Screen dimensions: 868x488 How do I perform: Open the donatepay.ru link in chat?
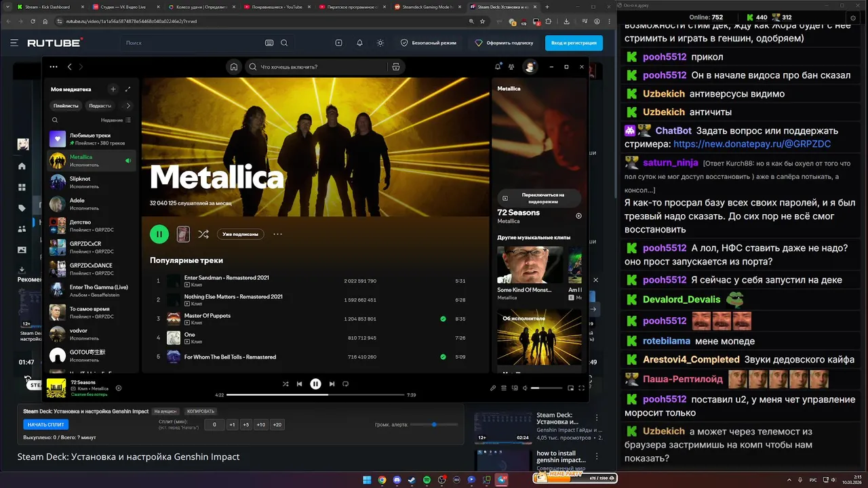click(x=752, y=144)
